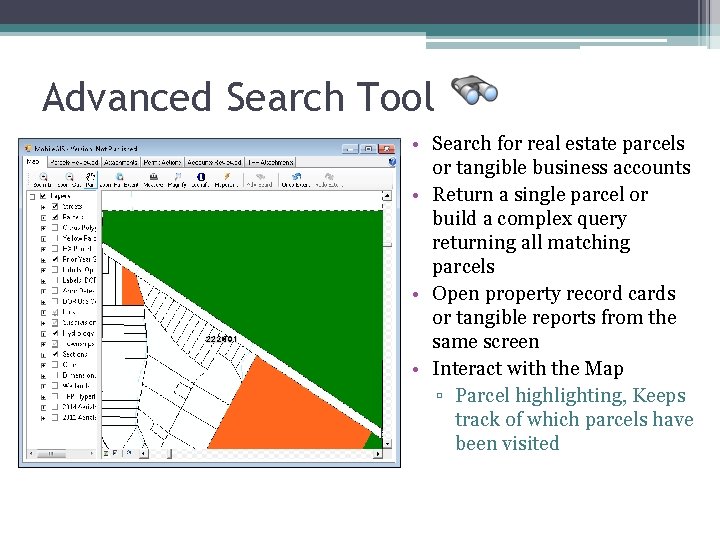Screen dimensions: 720x540
Task: Open the TPP Attachments tab
Action: 270,162
